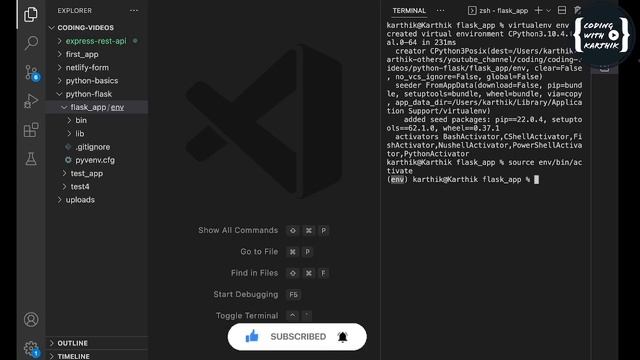Click the notification bell icon
Viewport: 640px width, 360px height.
342,337
